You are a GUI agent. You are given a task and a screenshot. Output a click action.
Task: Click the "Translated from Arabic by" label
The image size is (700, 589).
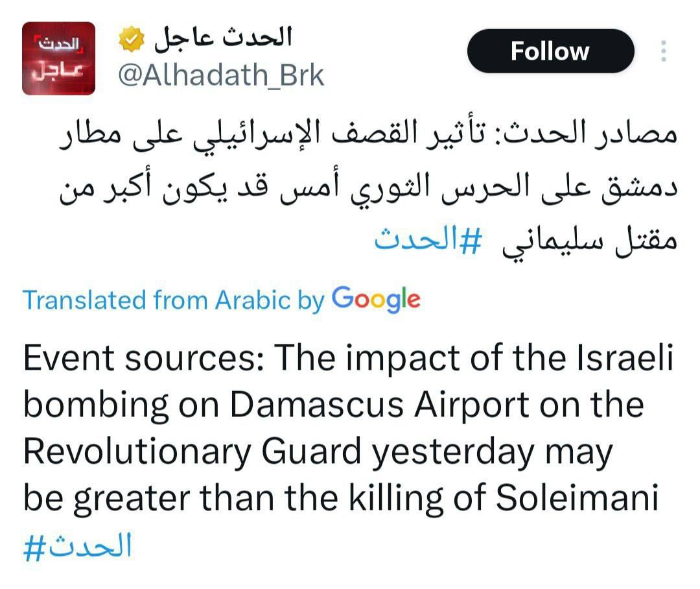pos(173,300)
